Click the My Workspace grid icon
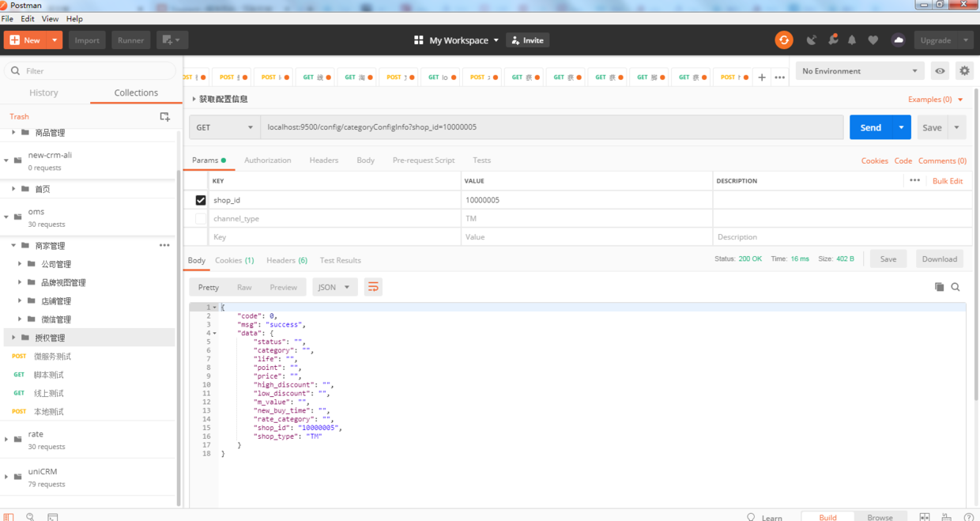The height and width of the screenshot is (521, 980). pos(419,40)
